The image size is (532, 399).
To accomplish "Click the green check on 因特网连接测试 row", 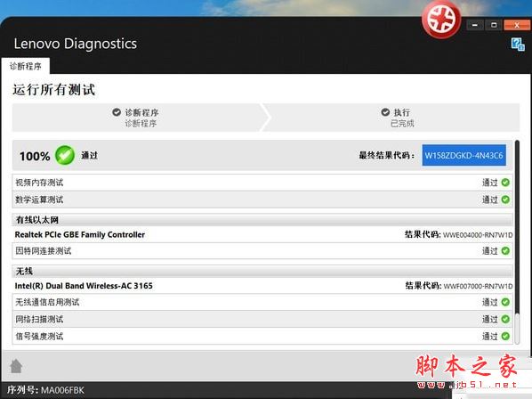I will coord(505,250).
